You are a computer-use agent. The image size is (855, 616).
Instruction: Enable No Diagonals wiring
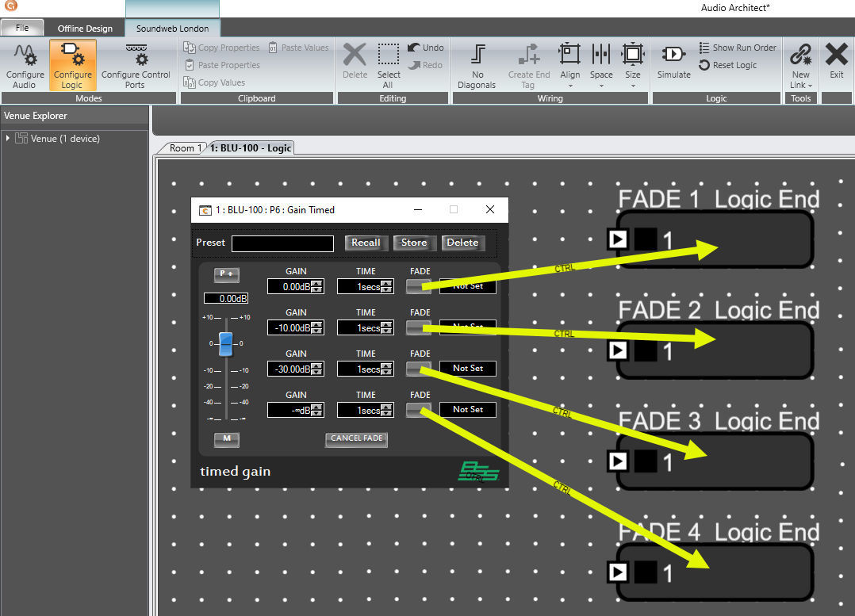(x=477, y=66)
